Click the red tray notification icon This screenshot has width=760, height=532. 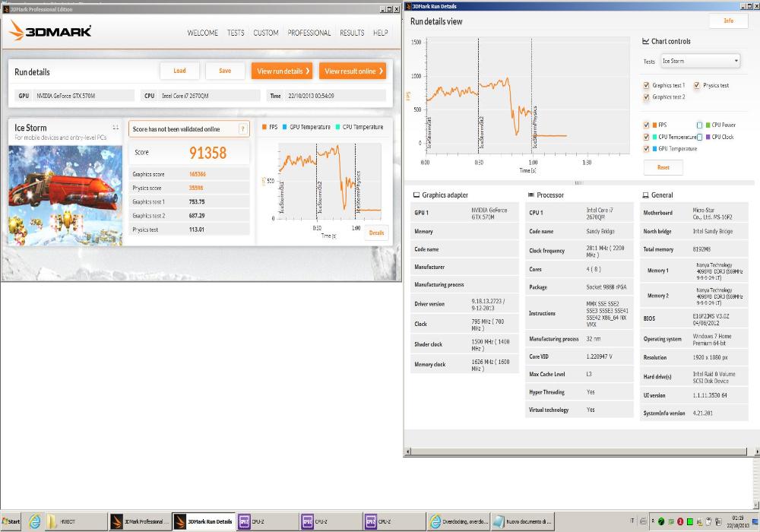(680, 521)
